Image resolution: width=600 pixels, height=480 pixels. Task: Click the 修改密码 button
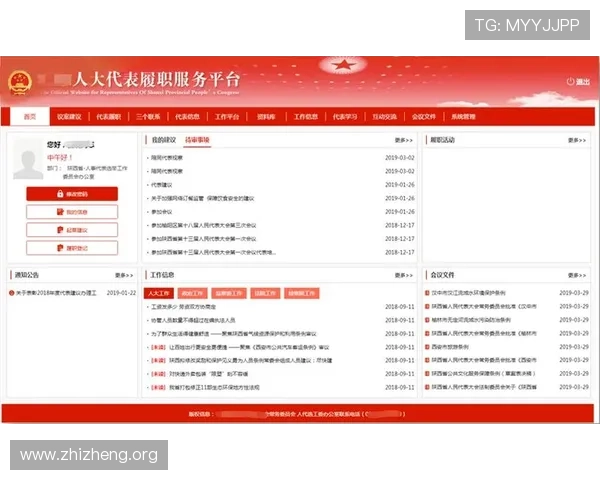coord(72,194)
